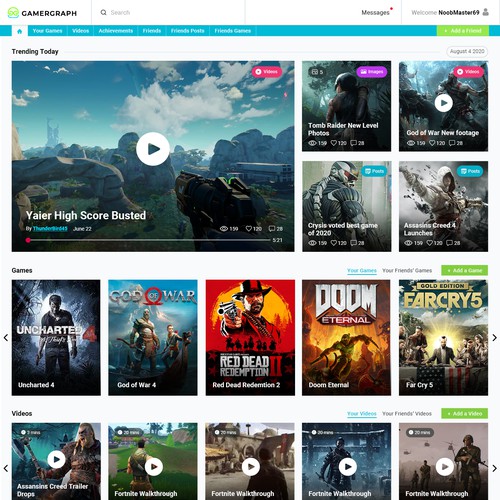Click the video progress bar handle
Screen dimensions: 500x500
(x=28, y=240)
